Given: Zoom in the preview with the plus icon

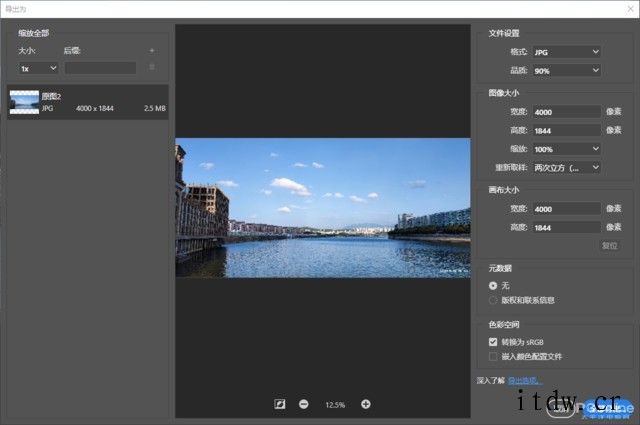Looking at the screenshot, I should click(x=366, y=404).
